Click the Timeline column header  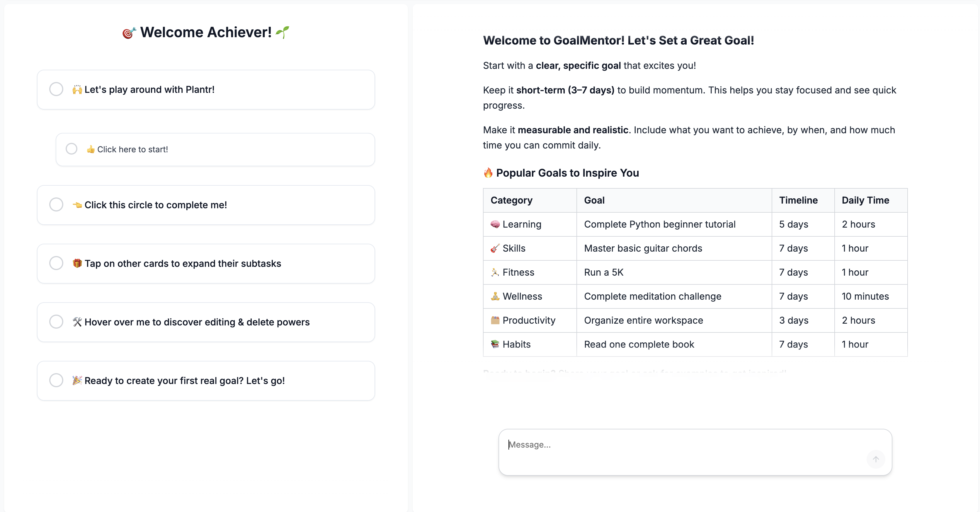[798, 200]
